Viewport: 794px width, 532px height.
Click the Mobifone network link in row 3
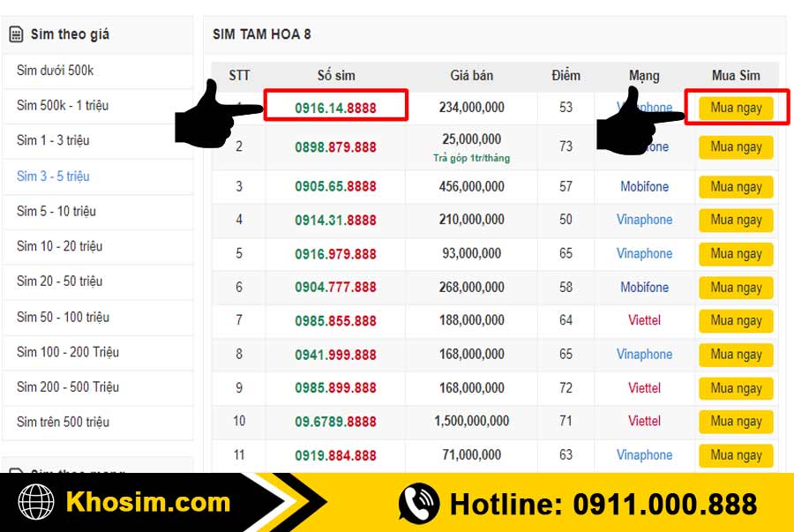click(x=644, y=186)
